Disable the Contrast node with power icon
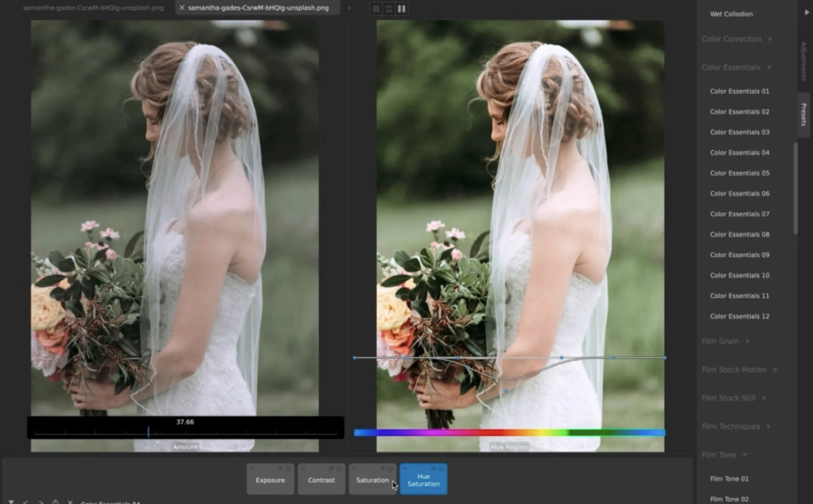The width and height of the screenshot is (813, 504). (339, 469)
